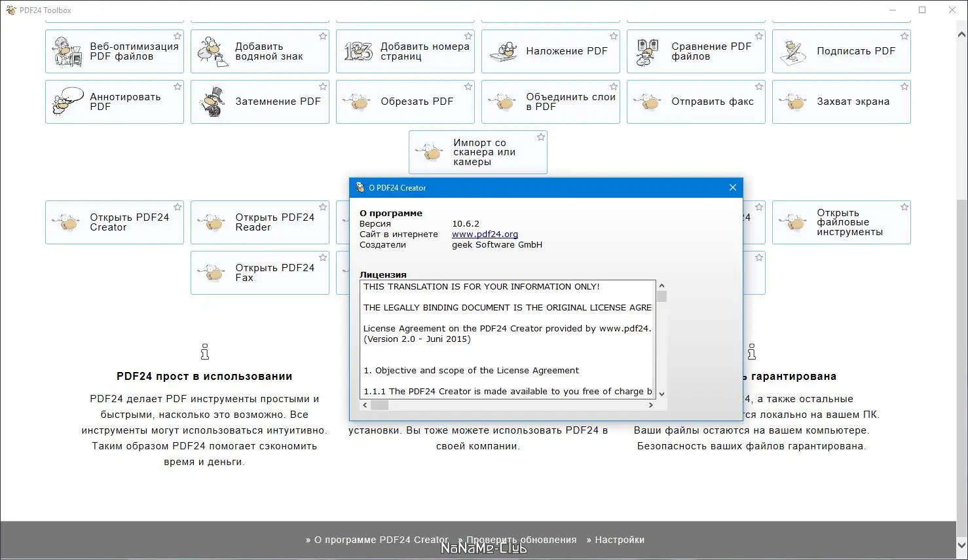Click the version number 10.6.2
This screenshot has height=560, width=968.
(466, 223)
